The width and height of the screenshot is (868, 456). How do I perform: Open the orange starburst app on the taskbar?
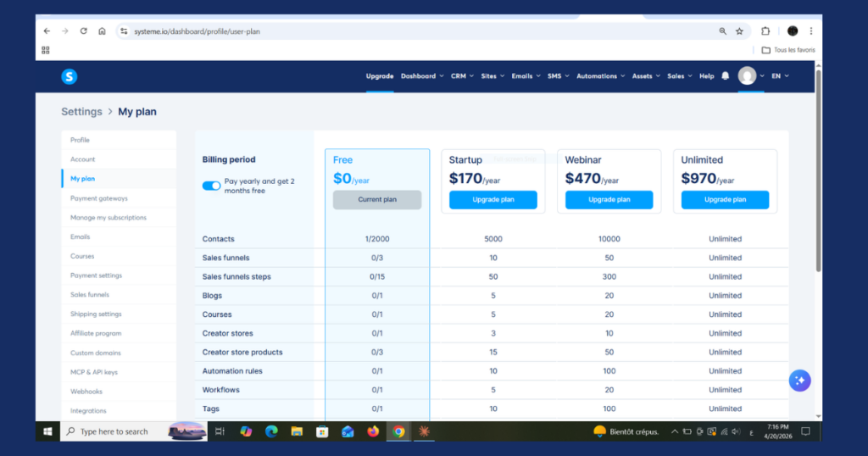click(424, 431)
